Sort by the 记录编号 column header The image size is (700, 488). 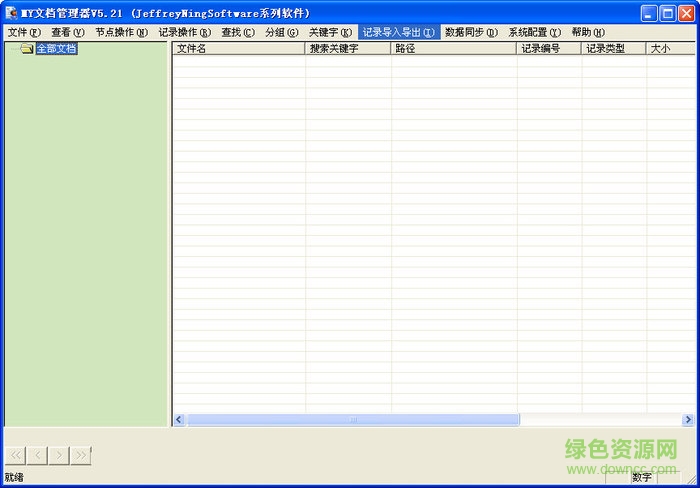549,49
